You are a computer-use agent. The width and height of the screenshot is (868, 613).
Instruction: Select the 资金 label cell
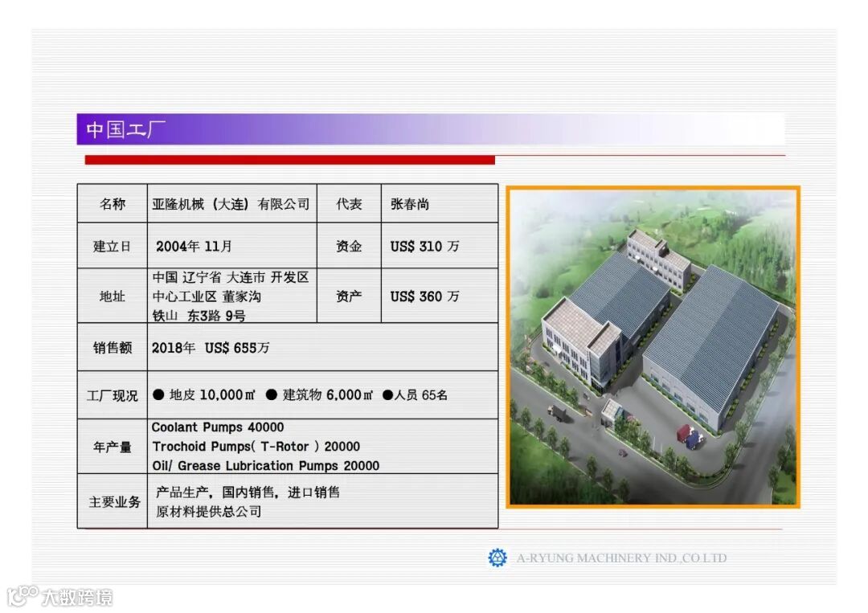coord(349,246)
